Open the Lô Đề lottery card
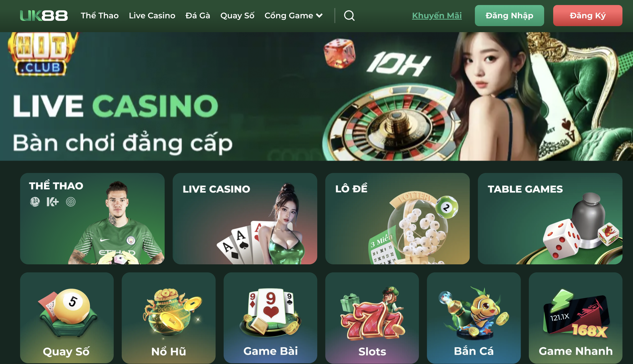 (x=397, y=218)
